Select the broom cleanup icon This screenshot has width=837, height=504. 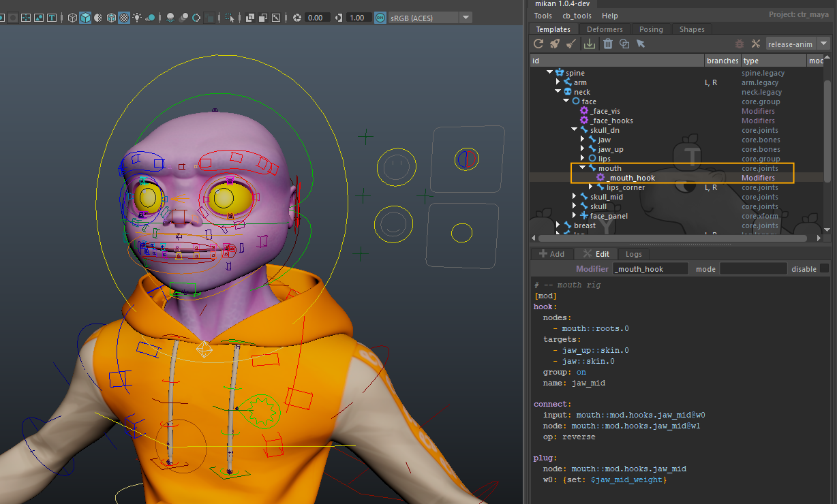[x=570, y=44]
